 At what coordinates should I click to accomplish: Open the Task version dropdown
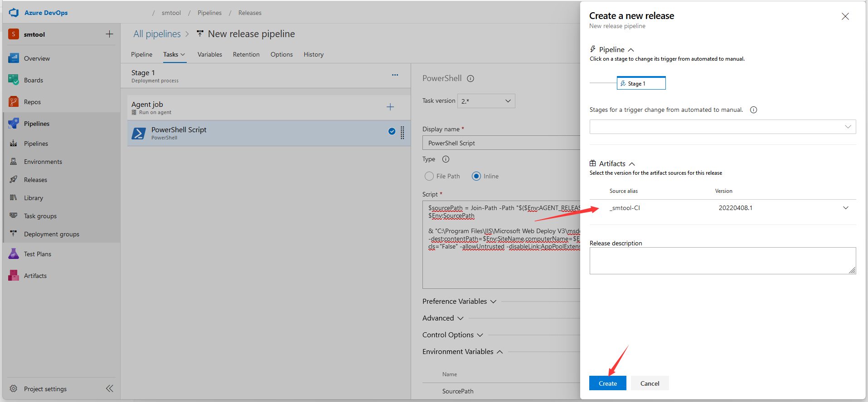pos(486,101)
